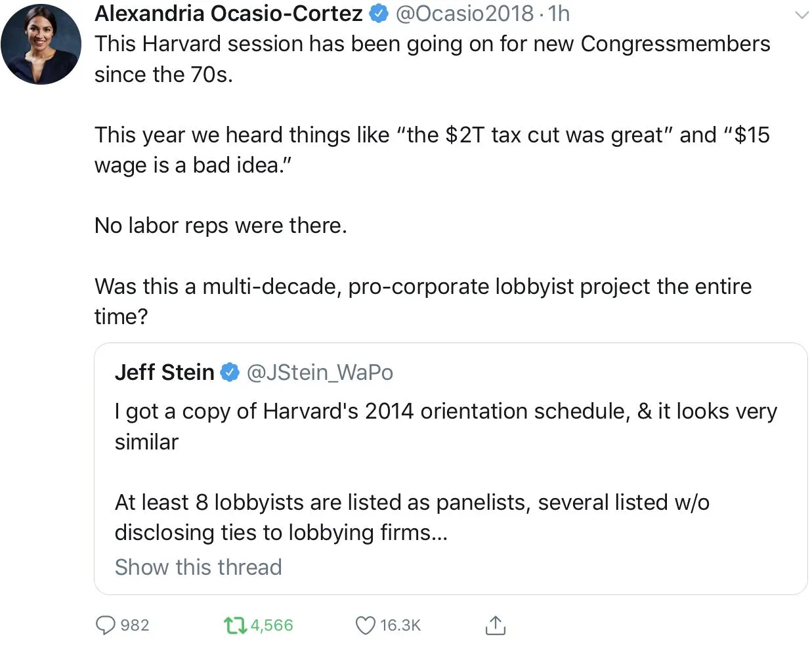Click the 982 replies count
The width and height of the screenshot is (812, 645).
(135, 625)
